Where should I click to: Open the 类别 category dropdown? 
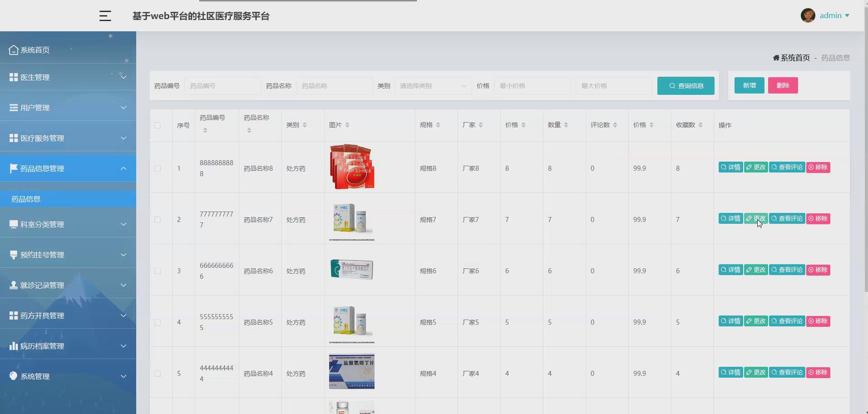(433, 86)
